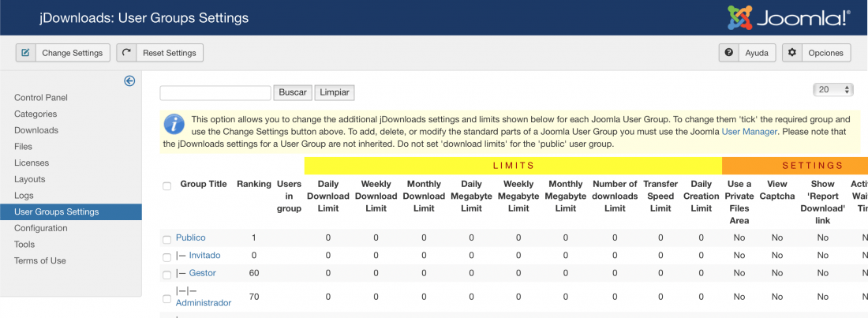Tick the checkbox for Gestor group
The width and height of the screenshot is (868, 318).
(x=166, y=275)
